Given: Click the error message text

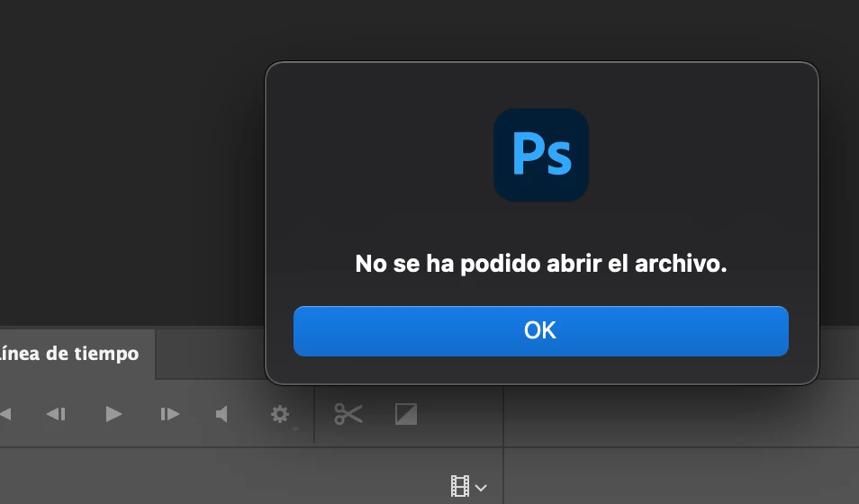Looking at the screenshot, I should coord(541,264).
